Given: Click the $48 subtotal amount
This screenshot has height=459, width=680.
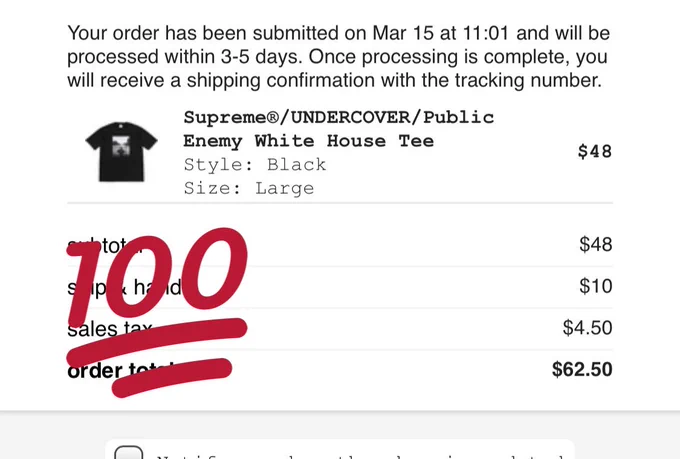Looking at the screenshot, I should [x=595, y=244].
